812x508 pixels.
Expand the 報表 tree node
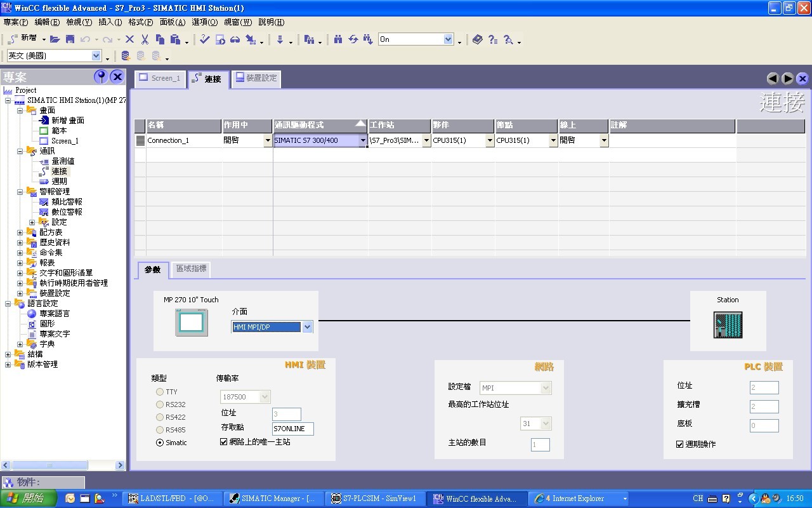pyautogui.click(x=20, y=263)
